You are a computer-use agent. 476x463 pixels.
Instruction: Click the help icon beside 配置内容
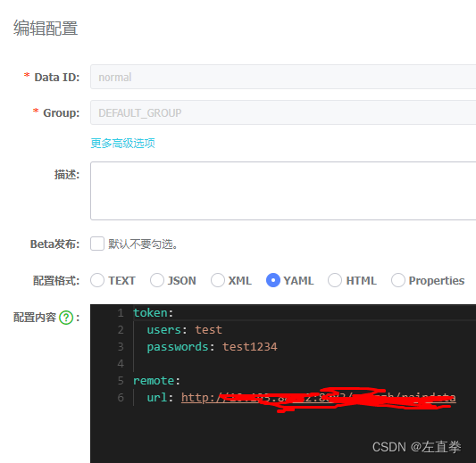click(x=66, y=318)
